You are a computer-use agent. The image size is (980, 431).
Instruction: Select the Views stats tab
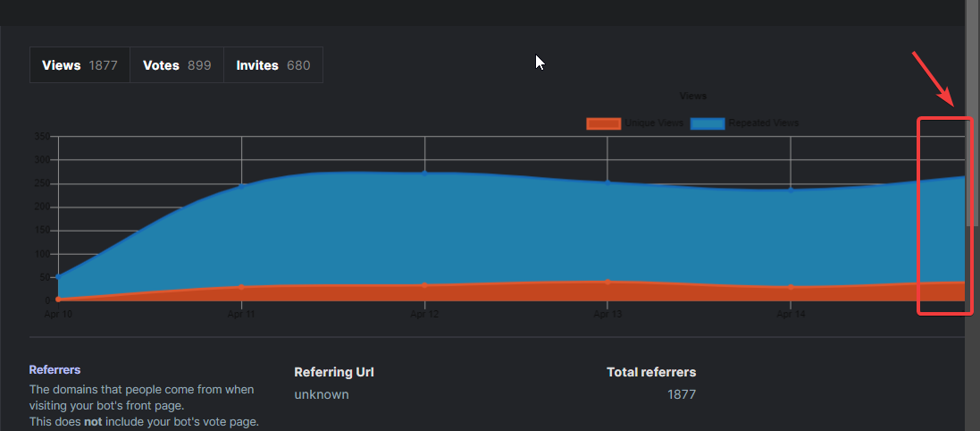tap(80, 65)
